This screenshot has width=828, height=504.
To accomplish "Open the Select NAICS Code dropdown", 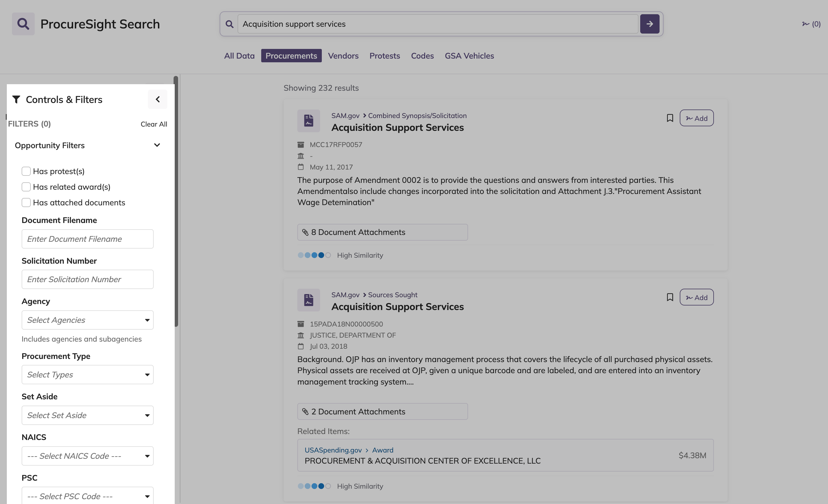I will coord(88,456).
